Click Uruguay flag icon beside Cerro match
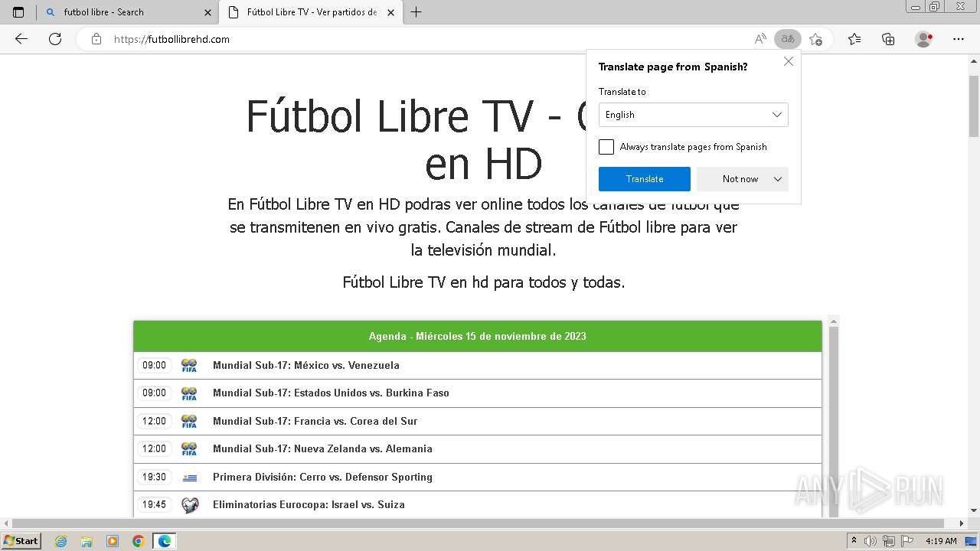 click(189, 478)
